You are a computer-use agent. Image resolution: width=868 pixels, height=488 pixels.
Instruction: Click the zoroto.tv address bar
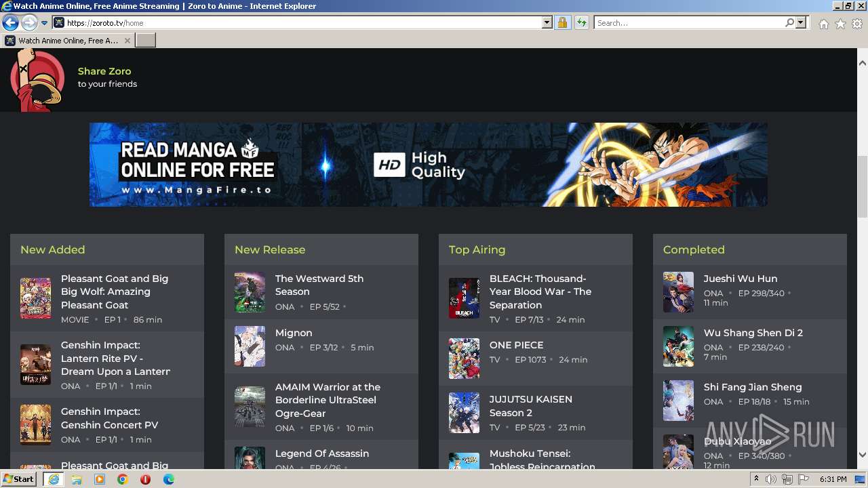point(298,23)
